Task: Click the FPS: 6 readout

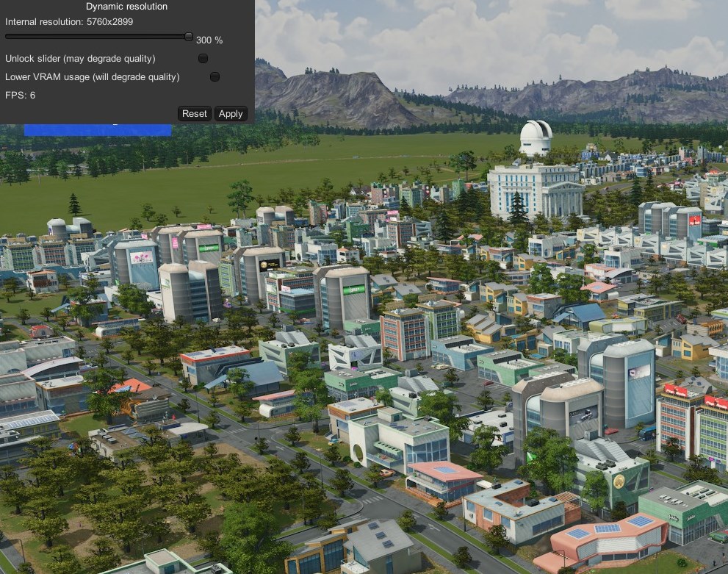Action: [x=20, y=96]
